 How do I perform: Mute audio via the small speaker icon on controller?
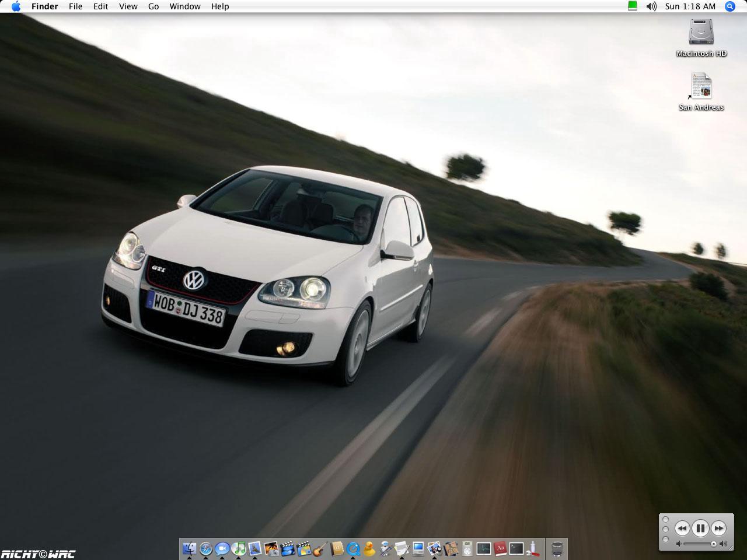point(679,544)
